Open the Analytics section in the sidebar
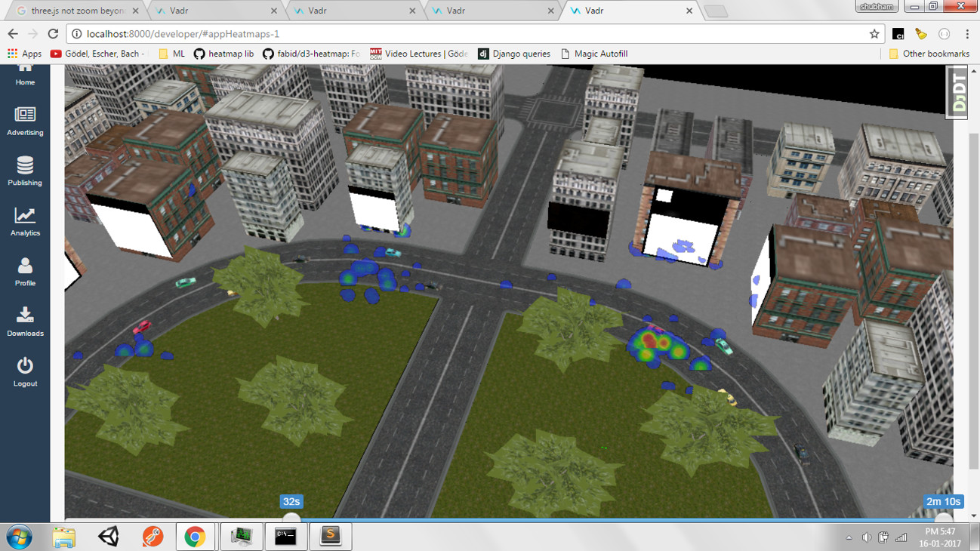Image resolution: width=980 pixels, height=551 pixels. click(25, 223)
